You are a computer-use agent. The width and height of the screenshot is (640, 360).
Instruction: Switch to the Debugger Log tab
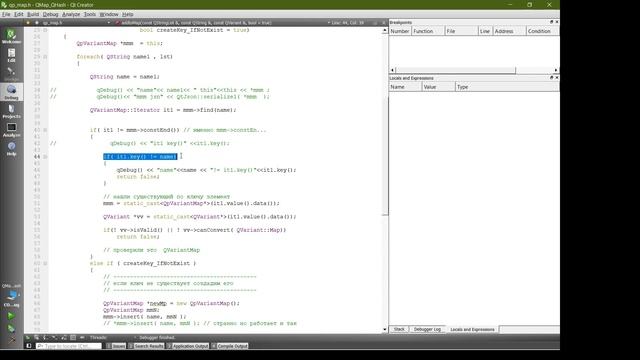point(427,329)
